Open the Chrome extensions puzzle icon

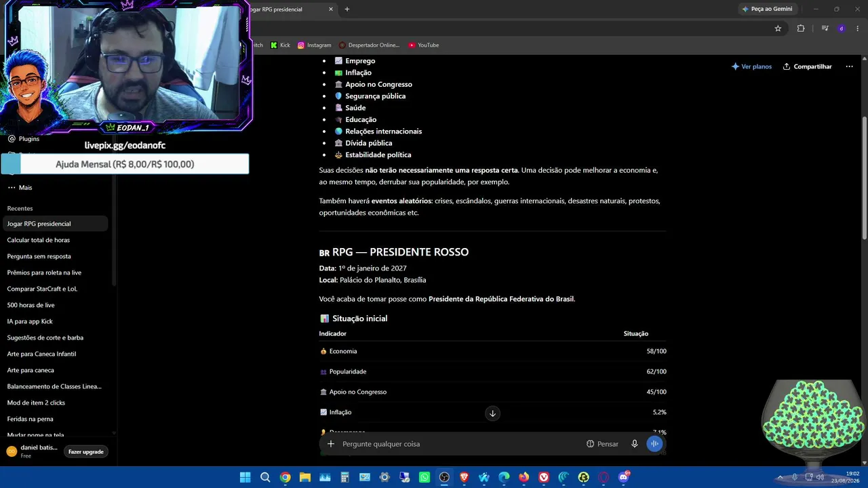point(801,28)
